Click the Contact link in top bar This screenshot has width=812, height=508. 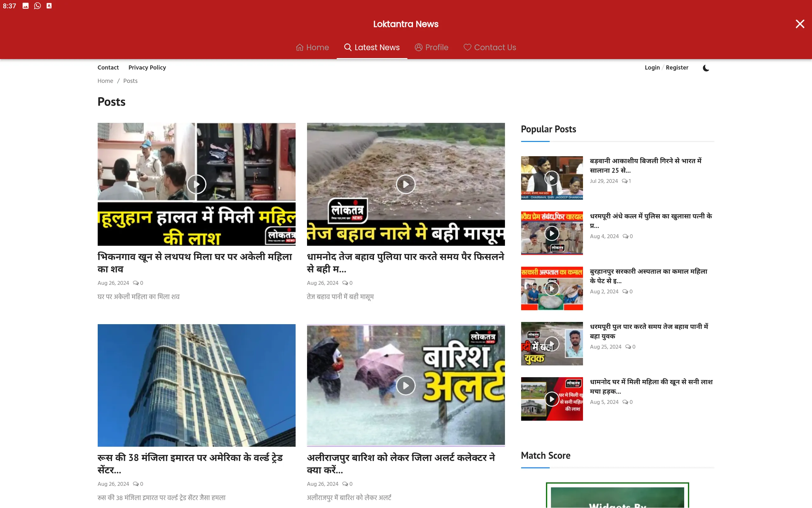pyautogui.click(x=108, y=68)
